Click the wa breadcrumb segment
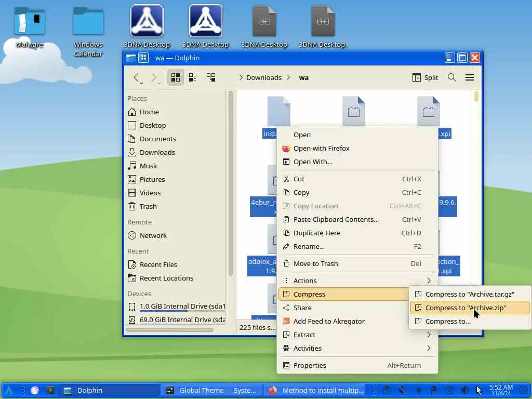This screenshot has width=532, height=399. pos(303,78)
